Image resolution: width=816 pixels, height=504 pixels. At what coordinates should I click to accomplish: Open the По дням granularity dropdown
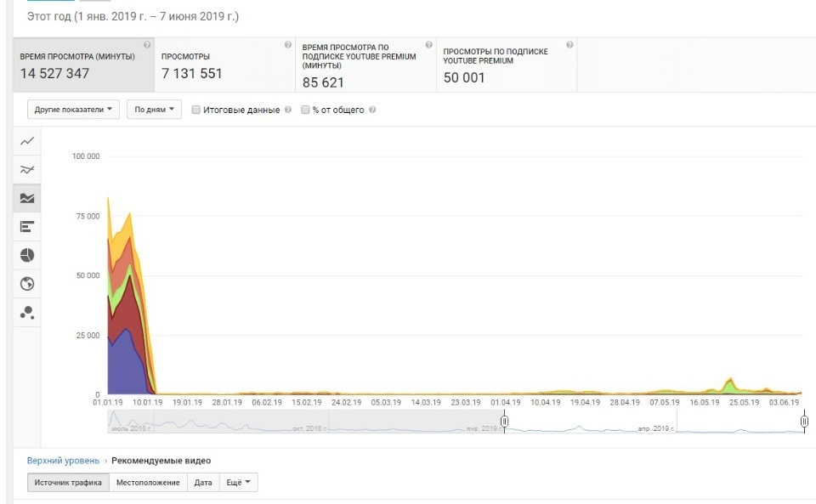pyautogui.click(x=154, y=110)
